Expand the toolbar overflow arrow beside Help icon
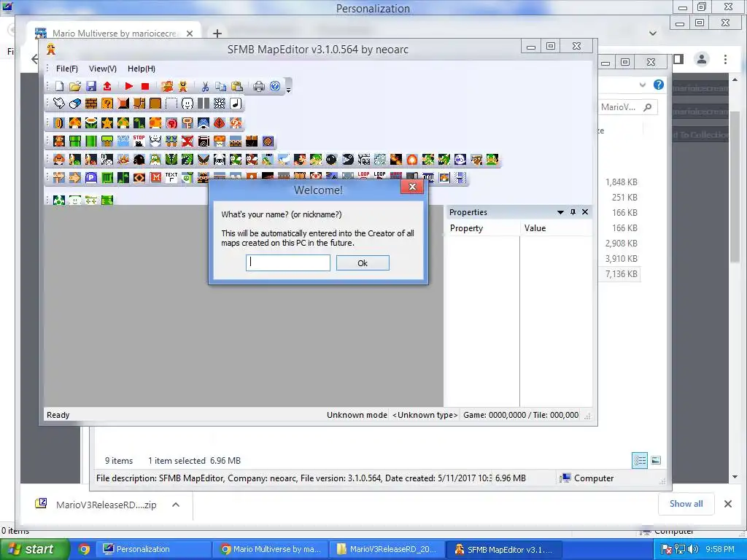 [x=288, y=89]
